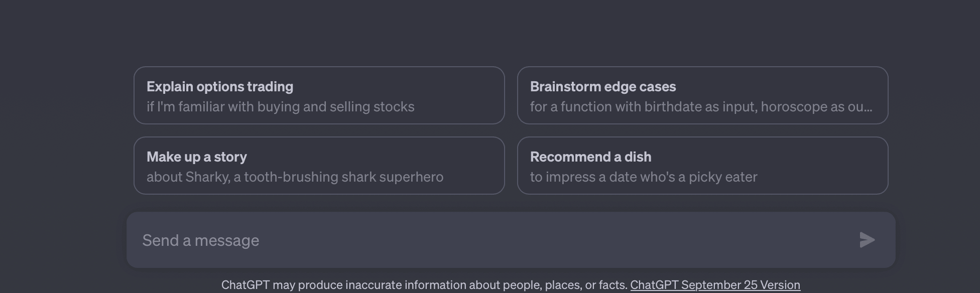Viewport: 980px width, 293px height.
Task: Focus the 'Send a message' input field
Action: pos(511,240)
